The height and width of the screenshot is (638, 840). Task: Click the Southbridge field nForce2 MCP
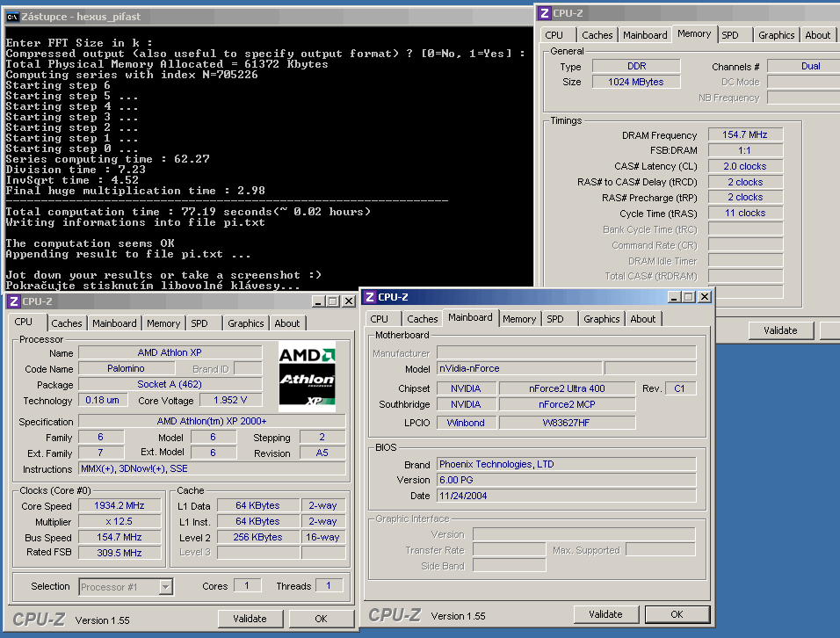[x=567, y=404]
